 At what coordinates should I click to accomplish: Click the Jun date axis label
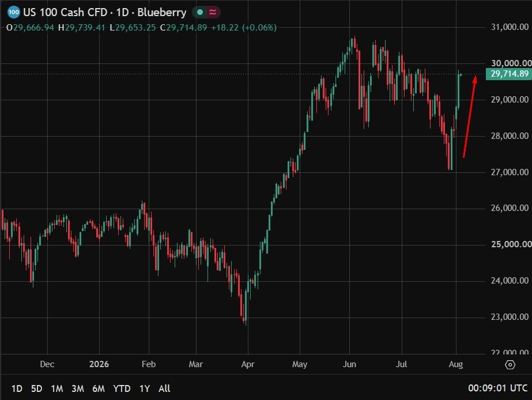[349, 364]
